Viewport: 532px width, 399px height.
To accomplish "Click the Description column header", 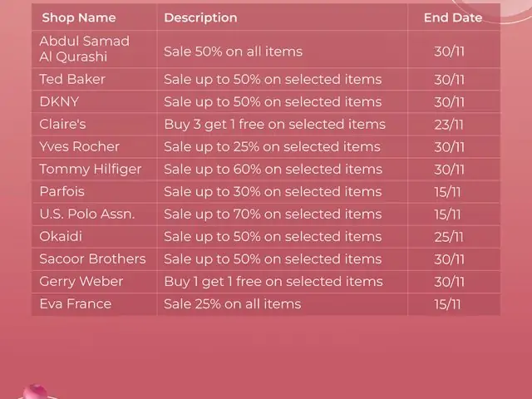I will (x=200, y=17).
